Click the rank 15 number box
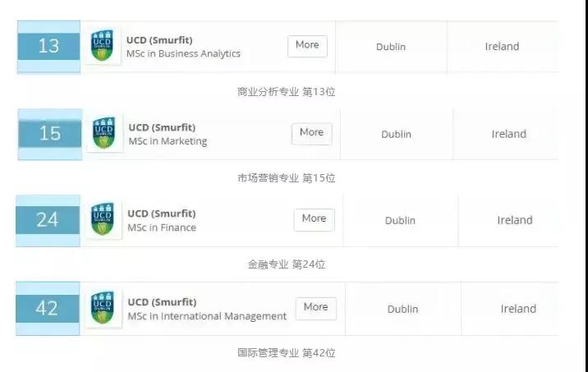Viewport: 588px width, 372px height. [x=49, y=133]
